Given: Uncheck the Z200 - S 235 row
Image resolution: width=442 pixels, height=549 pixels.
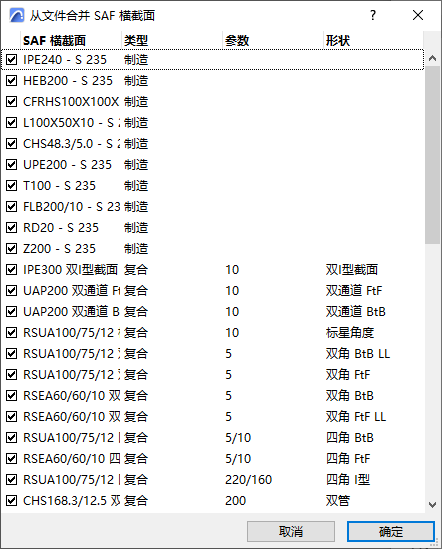Looking at the screenshot, I should 12,249.
